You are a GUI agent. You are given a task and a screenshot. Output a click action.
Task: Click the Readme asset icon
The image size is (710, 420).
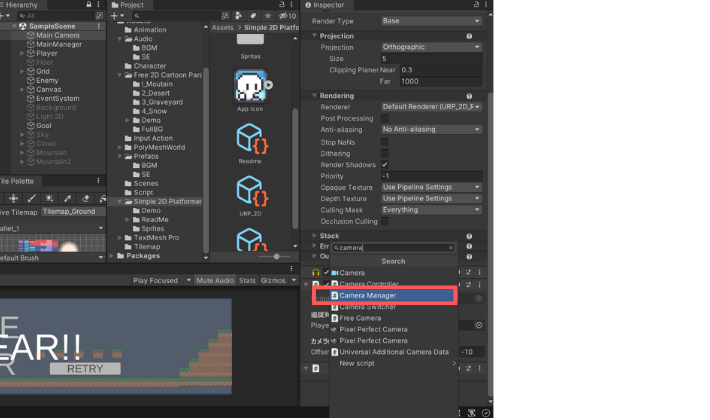250,139
